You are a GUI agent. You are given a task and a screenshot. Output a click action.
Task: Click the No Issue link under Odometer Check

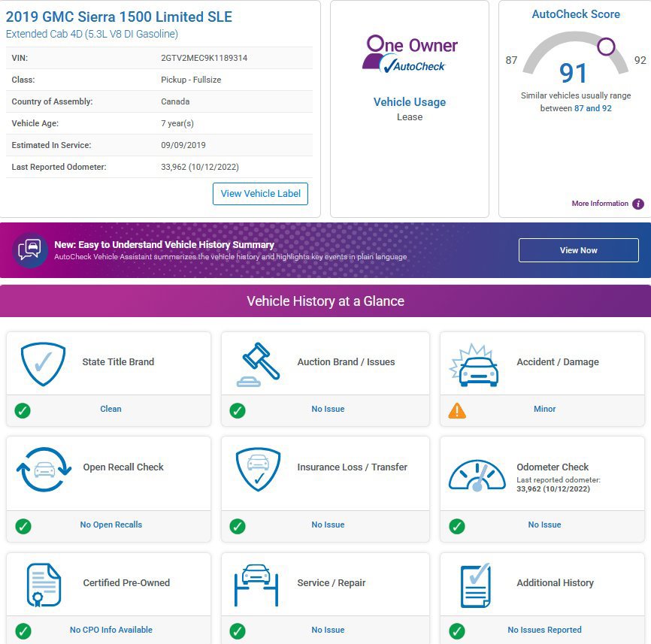pyautogui.click(x=545, y=525)
